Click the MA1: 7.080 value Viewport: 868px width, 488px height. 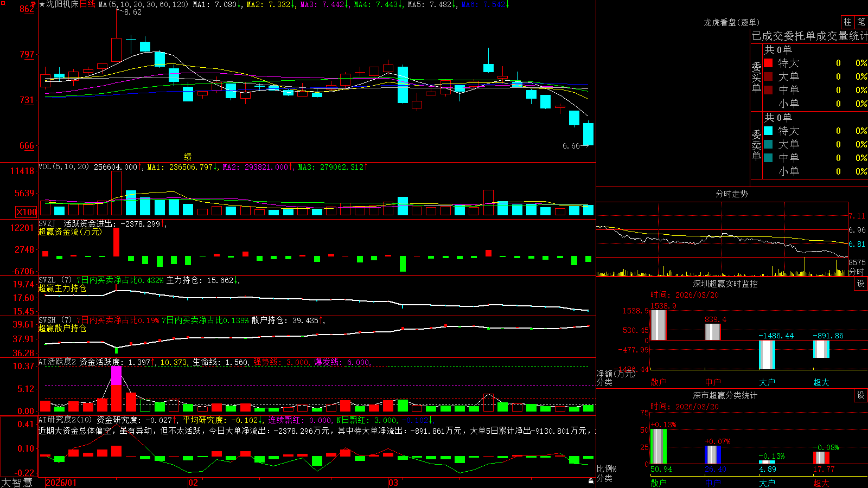(x=215, y=4)
